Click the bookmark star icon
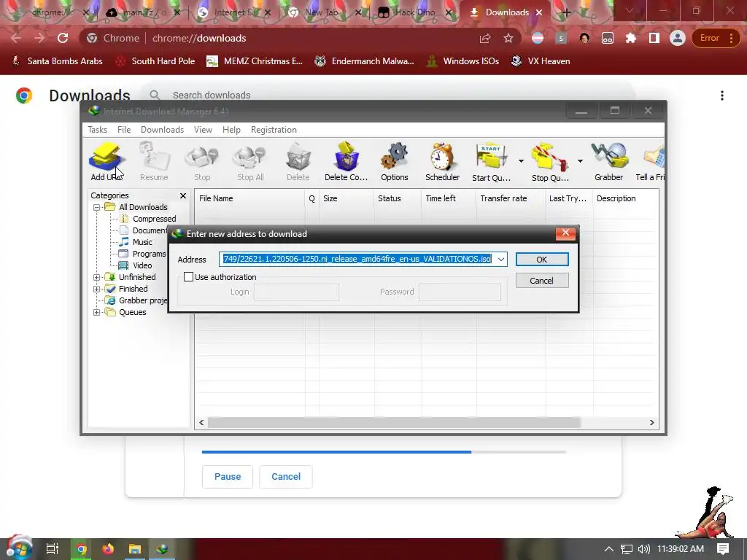The height and width of the screenshot is (560, 747). point(508,38)
